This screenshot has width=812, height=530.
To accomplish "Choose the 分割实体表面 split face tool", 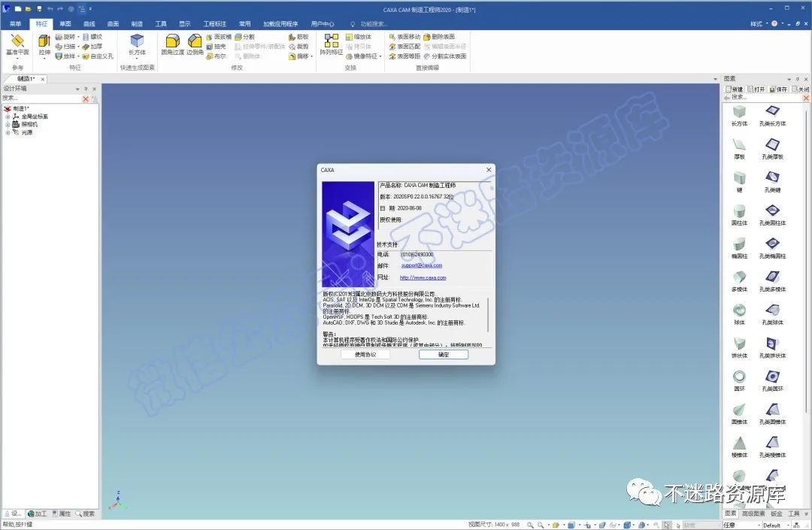I will click(445, 56).
